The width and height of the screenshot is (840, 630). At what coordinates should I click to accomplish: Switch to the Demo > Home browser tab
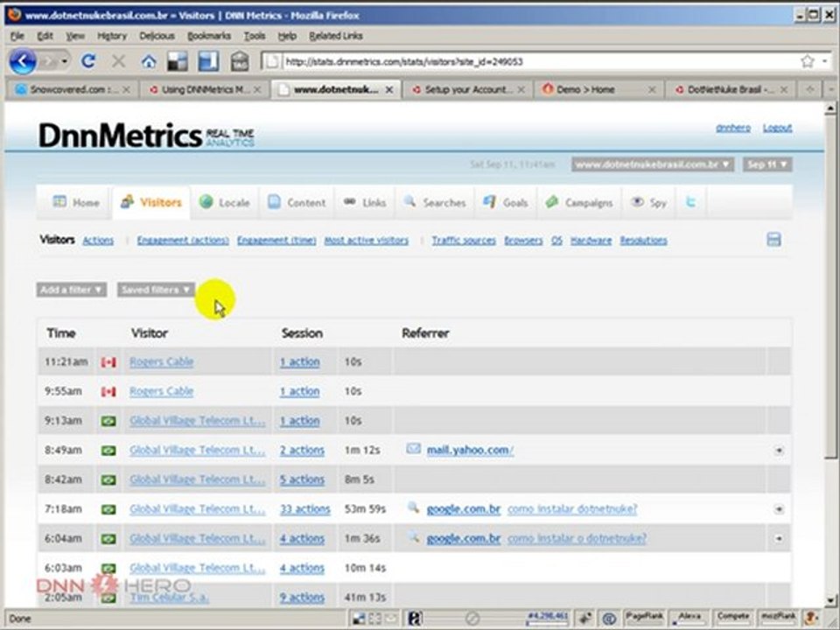point(598,89)
